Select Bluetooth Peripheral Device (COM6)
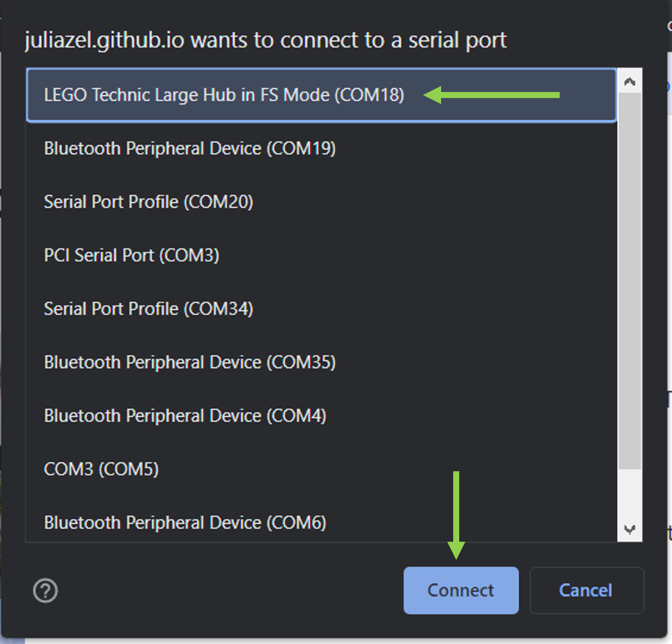Screen dimensions: 672x644 coord(185,523)
